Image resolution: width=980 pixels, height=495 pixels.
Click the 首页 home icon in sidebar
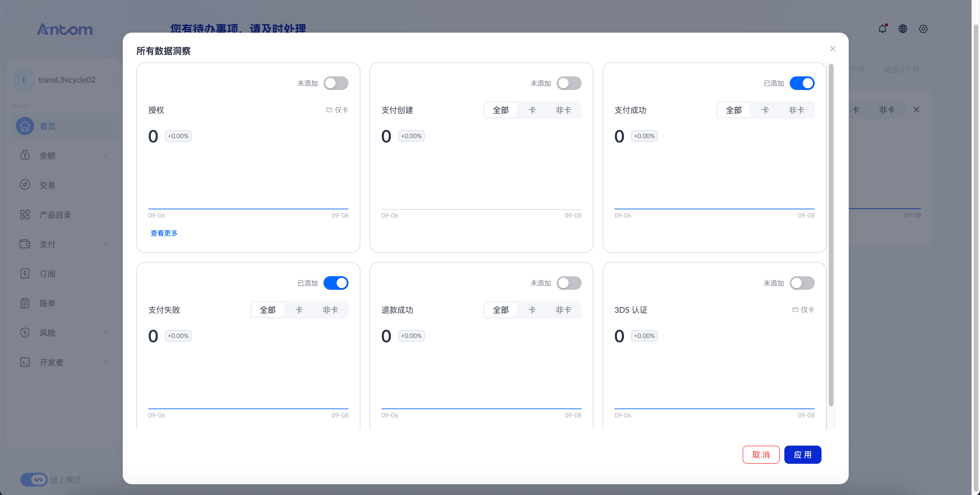point(25,126)
